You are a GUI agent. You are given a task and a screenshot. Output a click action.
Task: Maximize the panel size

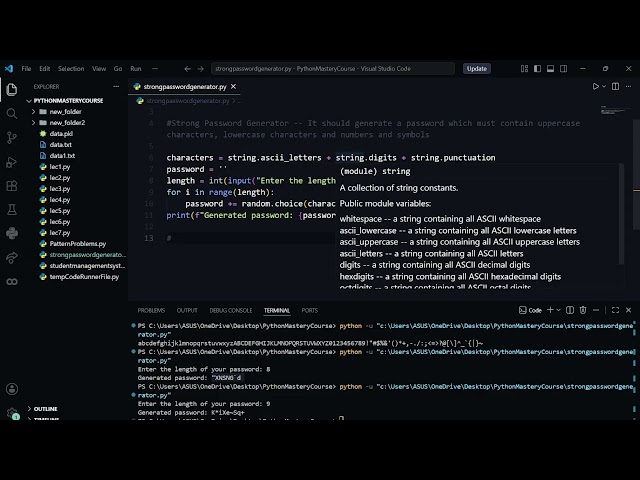(616, 310)
